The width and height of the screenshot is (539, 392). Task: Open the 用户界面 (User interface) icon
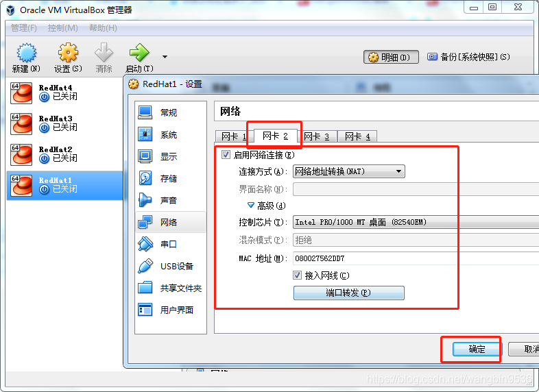point(145,310)
